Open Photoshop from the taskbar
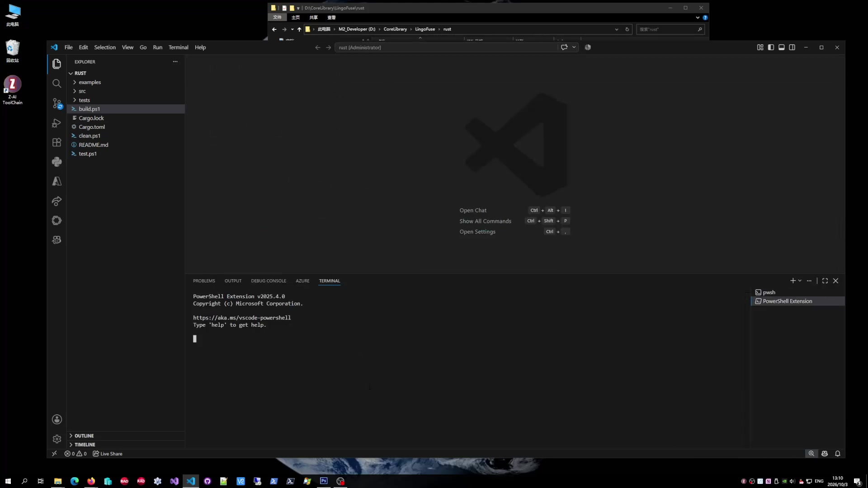 coord(324,481)
